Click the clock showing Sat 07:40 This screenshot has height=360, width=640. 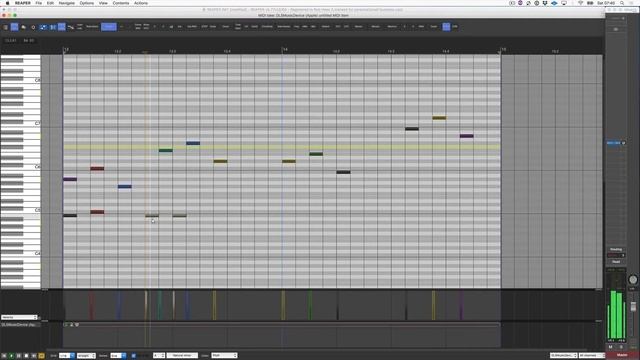606,3
